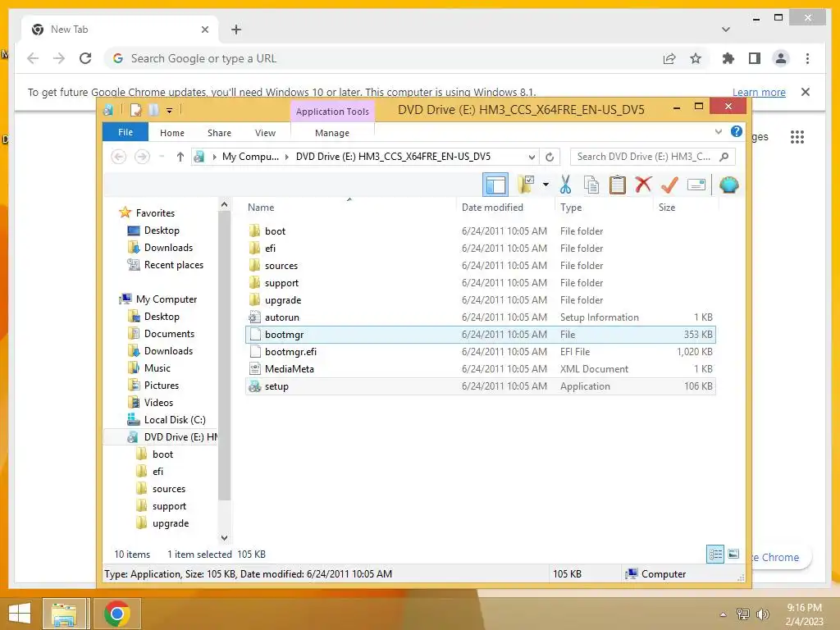Click the card icon beside the orange checkmark
This screenshot has width=840, height=630.
[696, 185]
